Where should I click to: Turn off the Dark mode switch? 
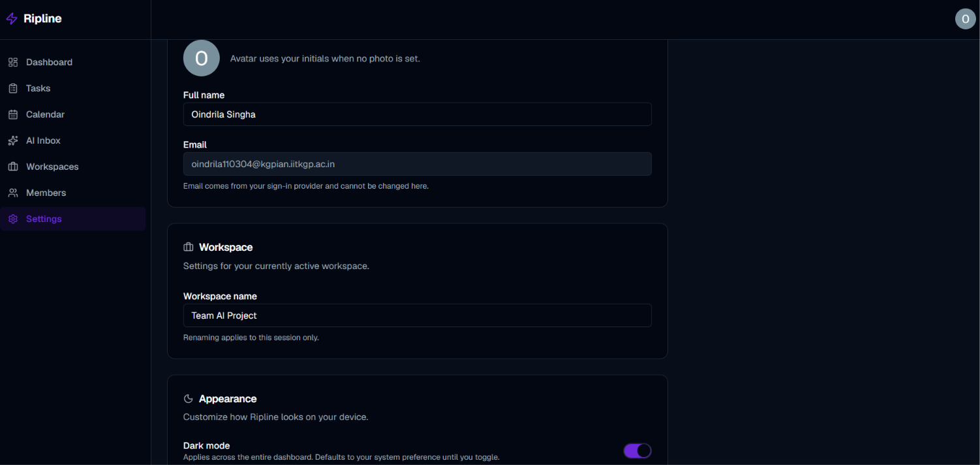click(x=637, y=451)
